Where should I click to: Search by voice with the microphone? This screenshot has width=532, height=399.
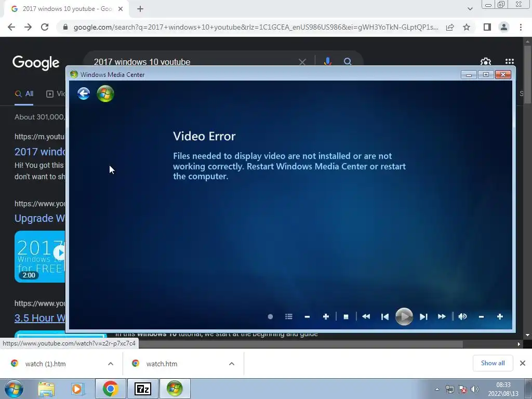pyautogui.click(x=327, y=61)
